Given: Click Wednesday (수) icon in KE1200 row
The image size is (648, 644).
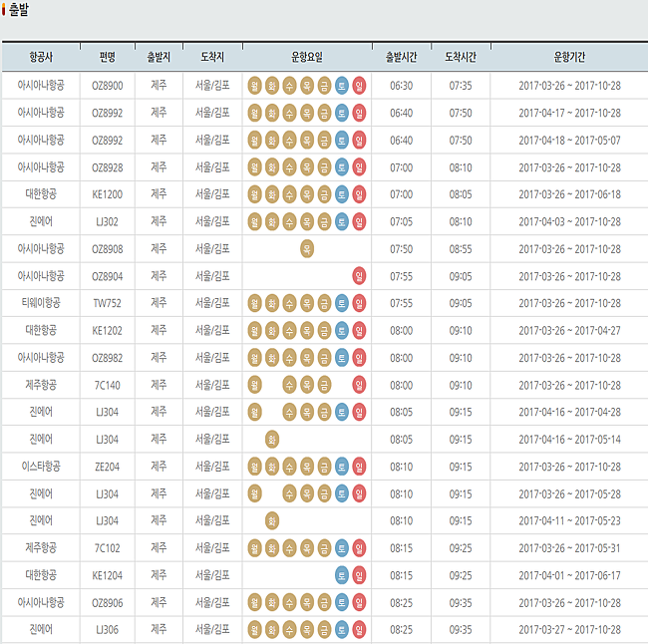Looking at the screenshot, I should pyautogui.click(x=289, y=194).
